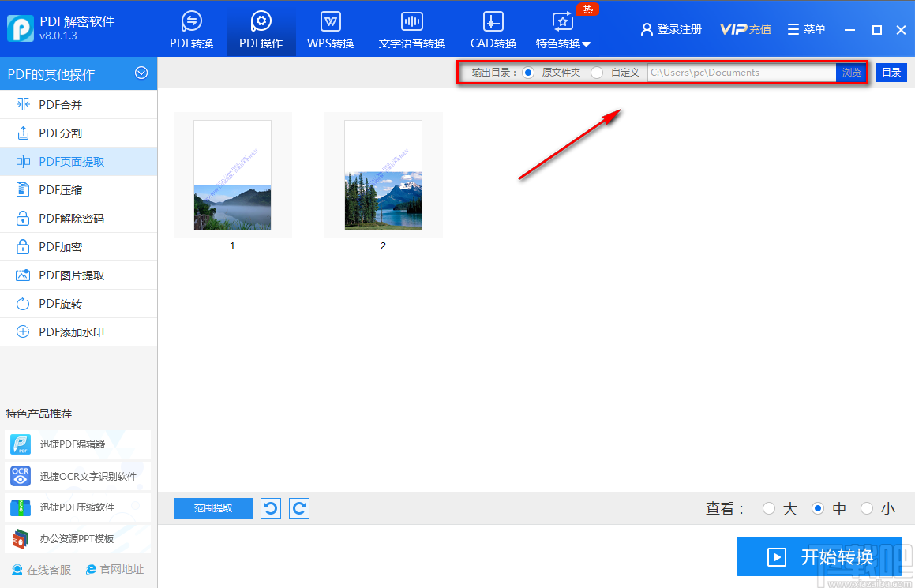
Task: Collapse the PDF的其他操作 panel
Action: 141,73
